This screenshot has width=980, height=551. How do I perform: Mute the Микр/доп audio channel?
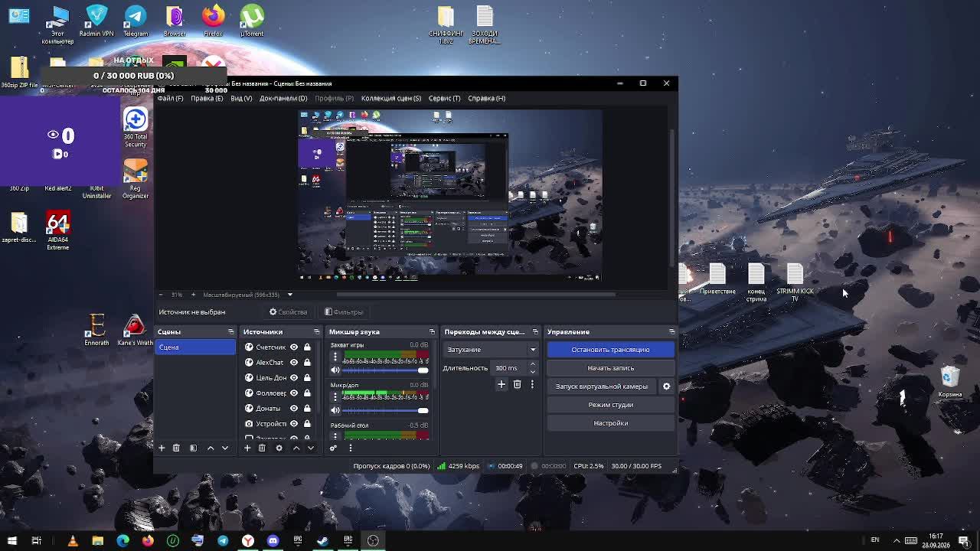(335, 410)
